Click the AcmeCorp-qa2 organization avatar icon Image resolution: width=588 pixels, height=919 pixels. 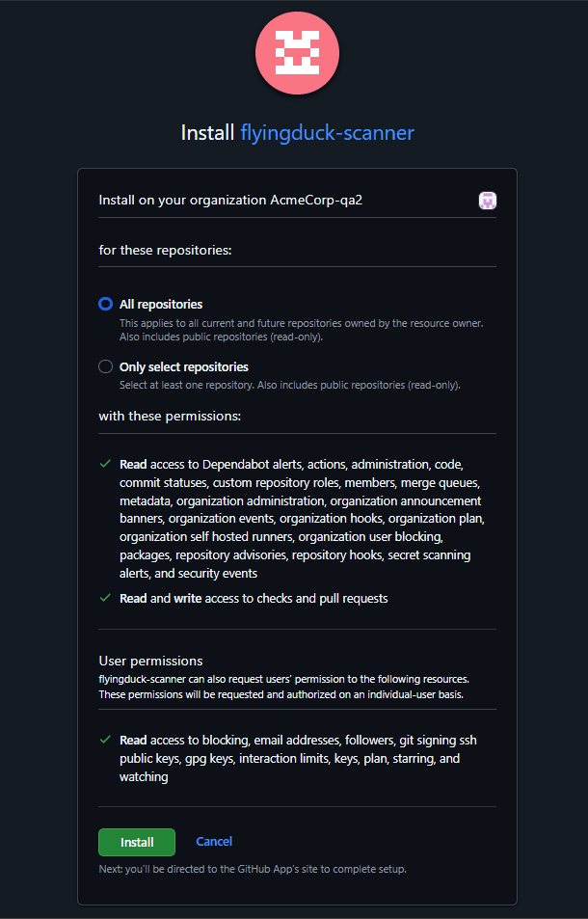pos(488,201)
